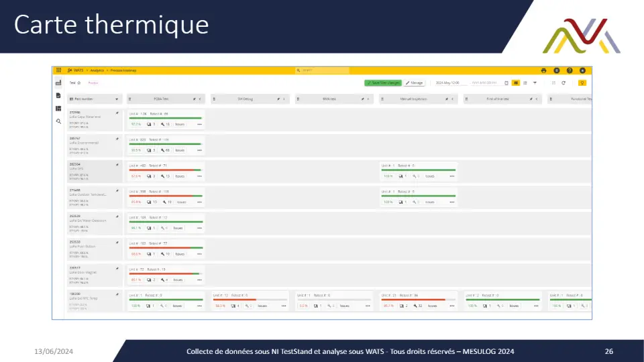Viewport: 644px width, 362px height.
Task: Switch to card grid view
Action: click(516, 83)
